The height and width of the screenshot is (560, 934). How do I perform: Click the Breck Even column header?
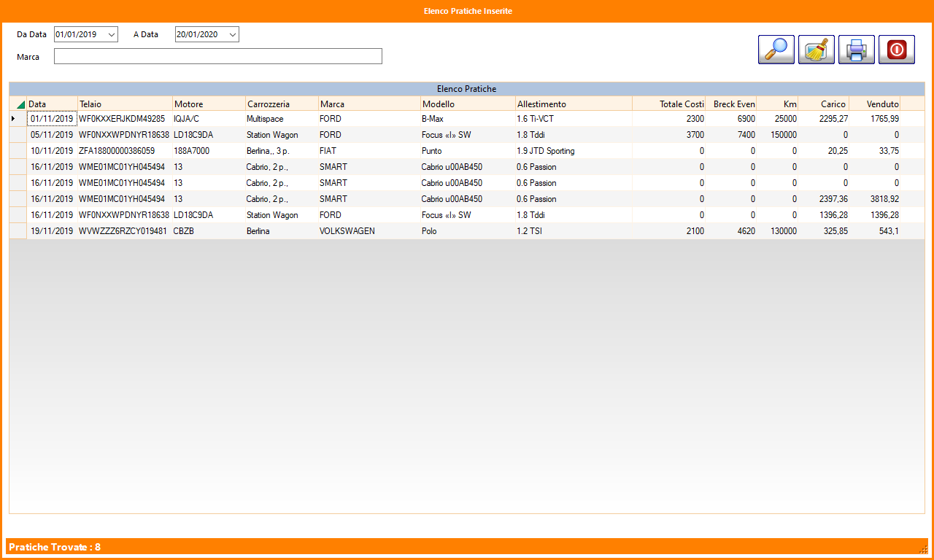click(732, 104)
